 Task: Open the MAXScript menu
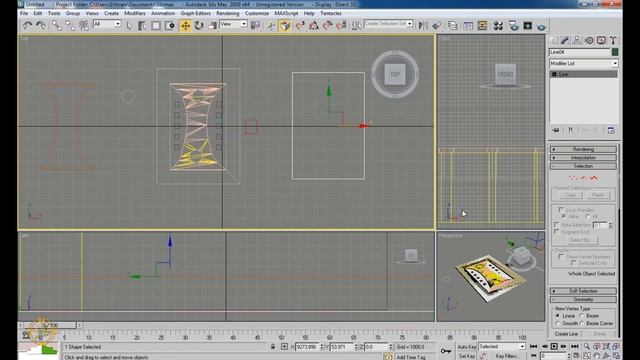[x=286, y=13]
